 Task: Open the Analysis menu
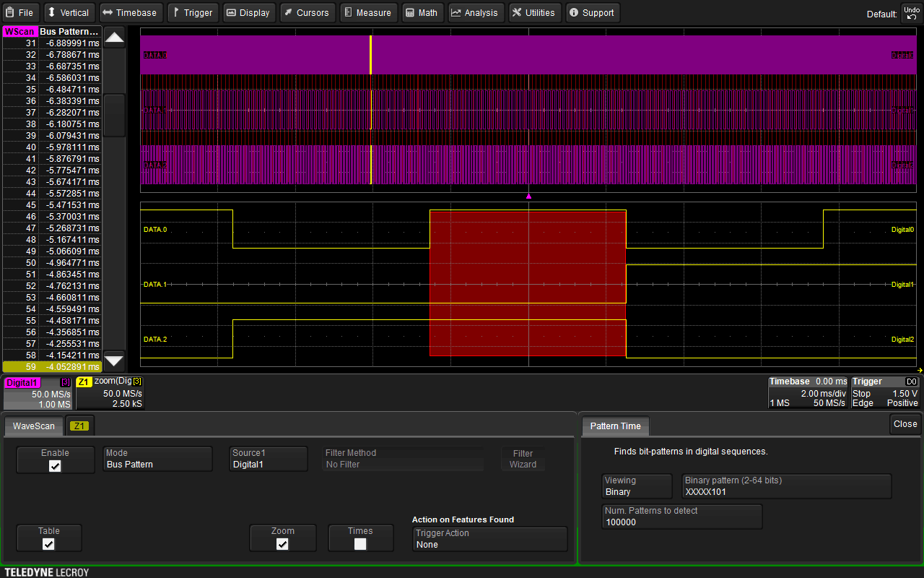[475, 12]
